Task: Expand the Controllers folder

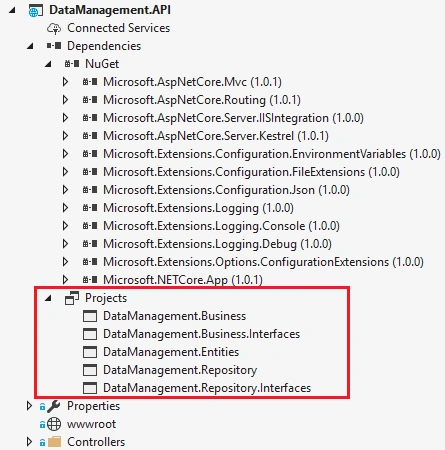Action: 29,442
